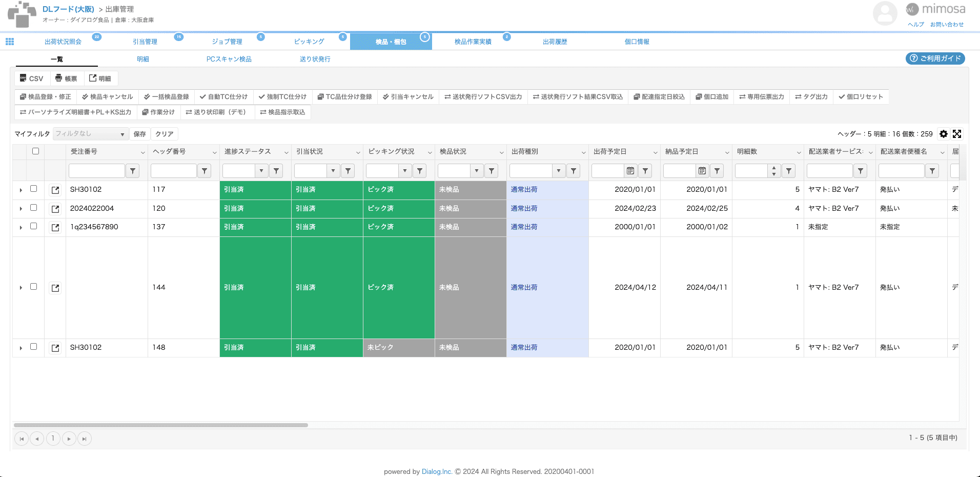This screenshot has height=477, width=980.
Task: Apply filter icon for 検品状況 column
Action: (x=492, y=171)
